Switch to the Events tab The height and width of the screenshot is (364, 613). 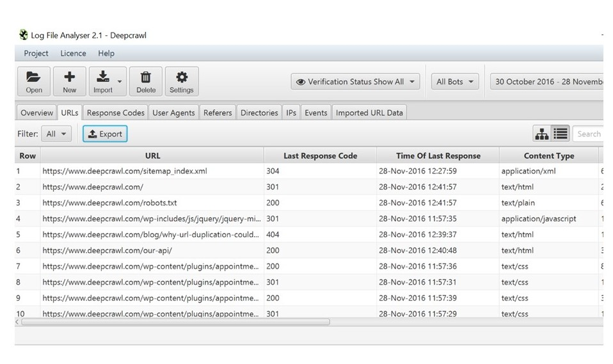[316, 113]
